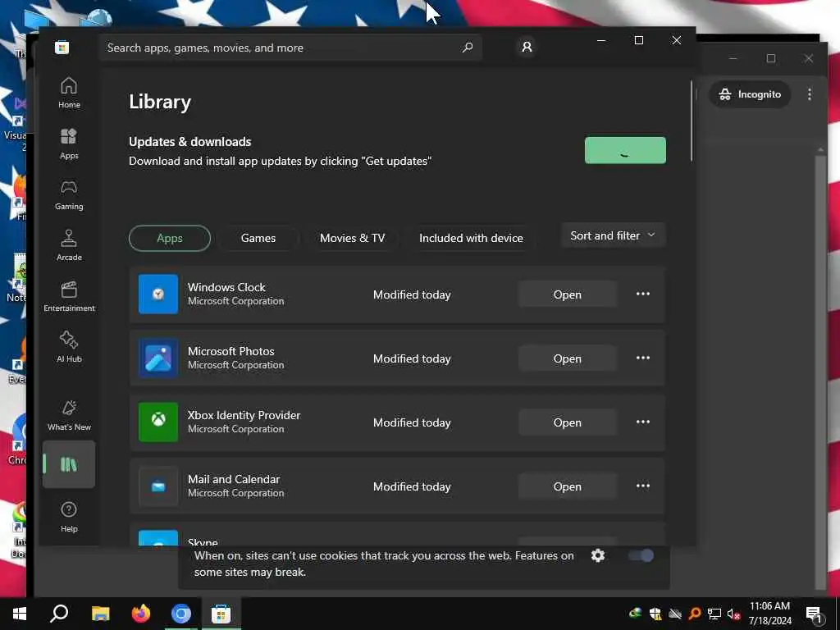Open more options for Xbox Identity Provider
This screenshot has width=840, height=630.
(643, 422)
